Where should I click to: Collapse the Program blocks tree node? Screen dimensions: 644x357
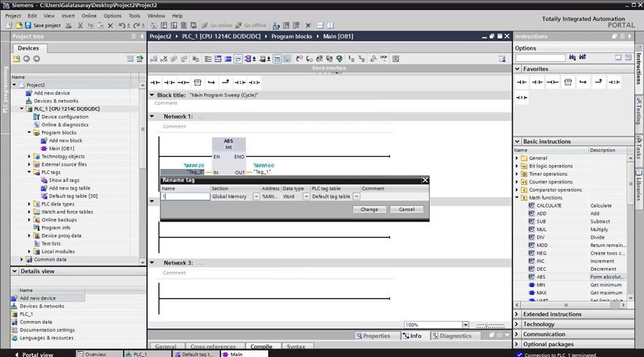pos(29,133)
